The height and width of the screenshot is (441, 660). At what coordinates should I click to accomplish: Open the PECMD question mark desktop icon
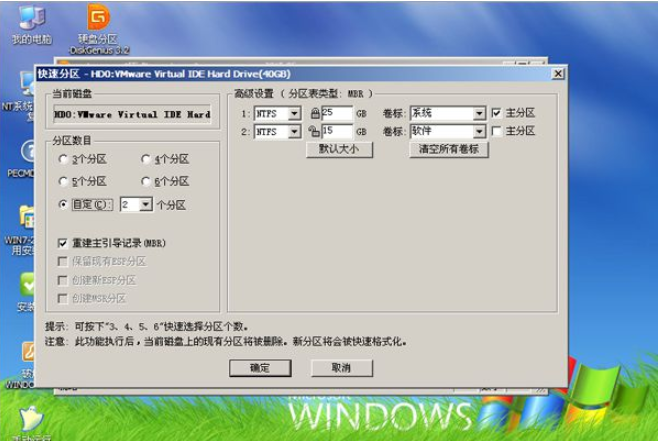pyautogui.click(x=29, y=152)
